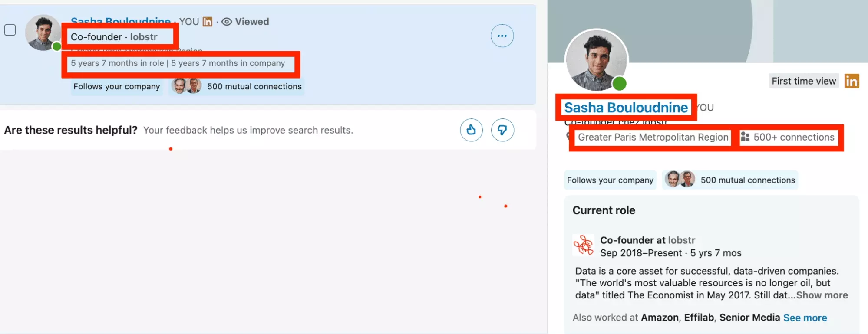Click search result profile photo

point(43,33)
